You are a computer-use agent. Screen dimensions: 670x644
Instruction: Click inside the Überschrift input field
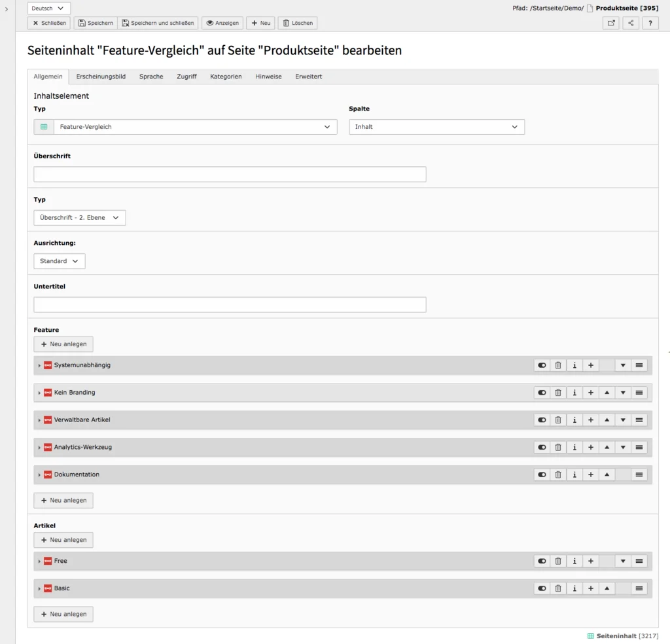pos(229,174)
